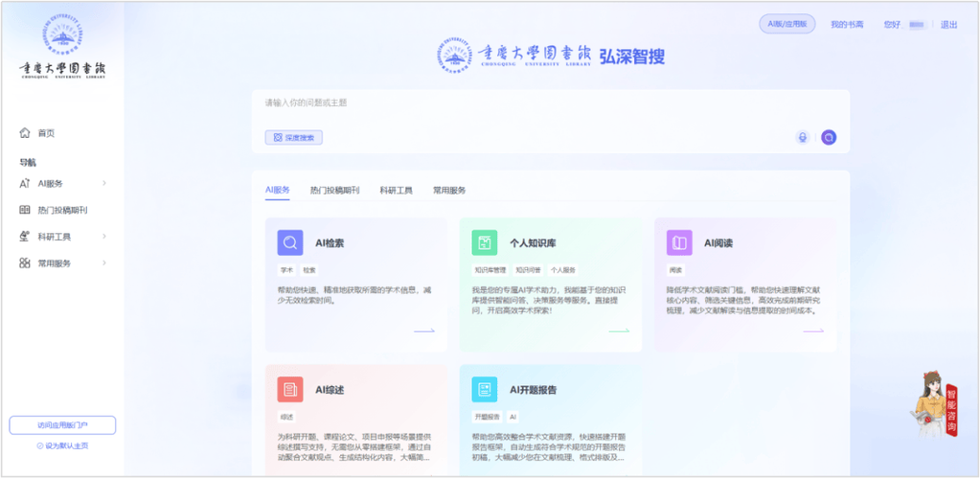Open the 个人知识库 card title

click(x=533, y=243)
